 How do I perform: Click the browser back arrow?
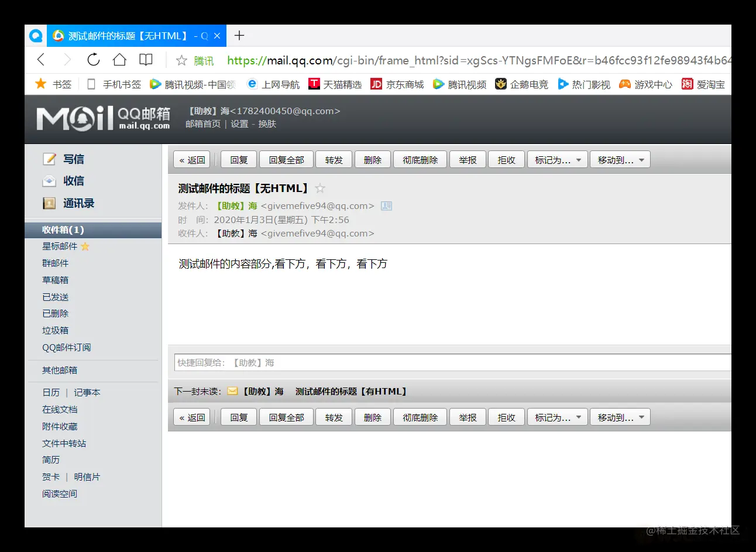click(x=40, y=60)
